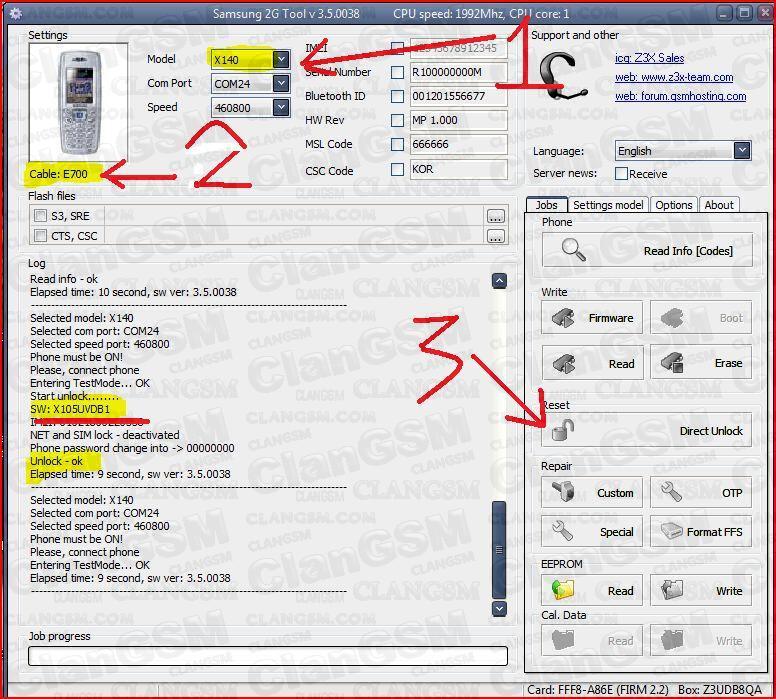Click 'NET and SIM lock - deactivated' log line
The image size is (776, 699).
coord(105,435)
